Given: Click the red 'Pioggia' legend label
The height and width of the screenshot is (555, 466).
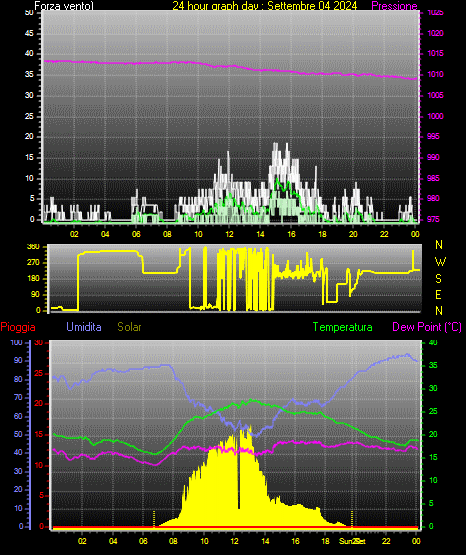Looking at the screenshot, I should (x=18, y=327).
